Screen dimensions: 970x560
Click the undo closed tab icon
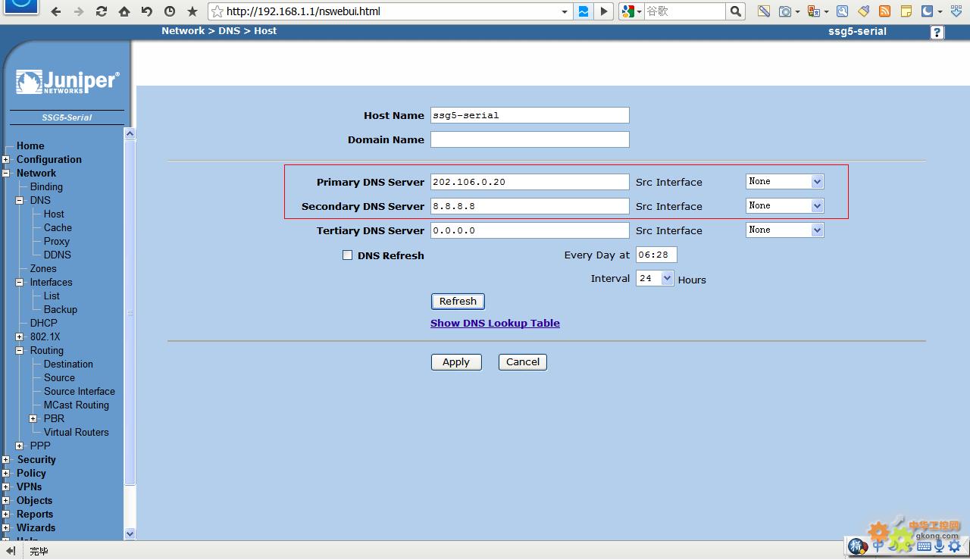(x=147, y=11)
